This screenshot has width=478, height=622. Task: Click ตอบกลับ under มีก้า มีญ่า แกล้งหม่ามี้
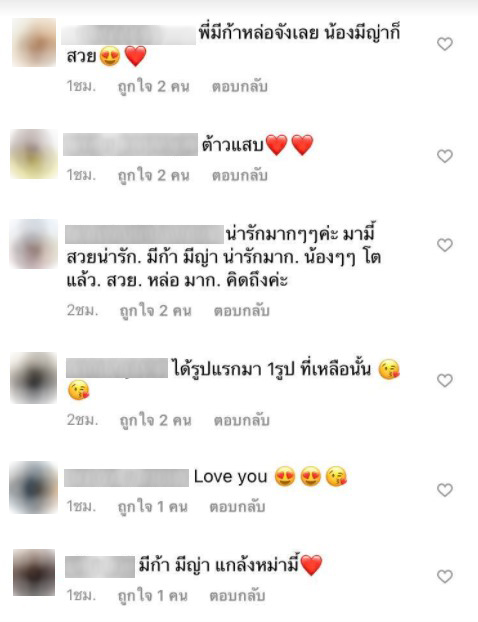pos(237,595)
